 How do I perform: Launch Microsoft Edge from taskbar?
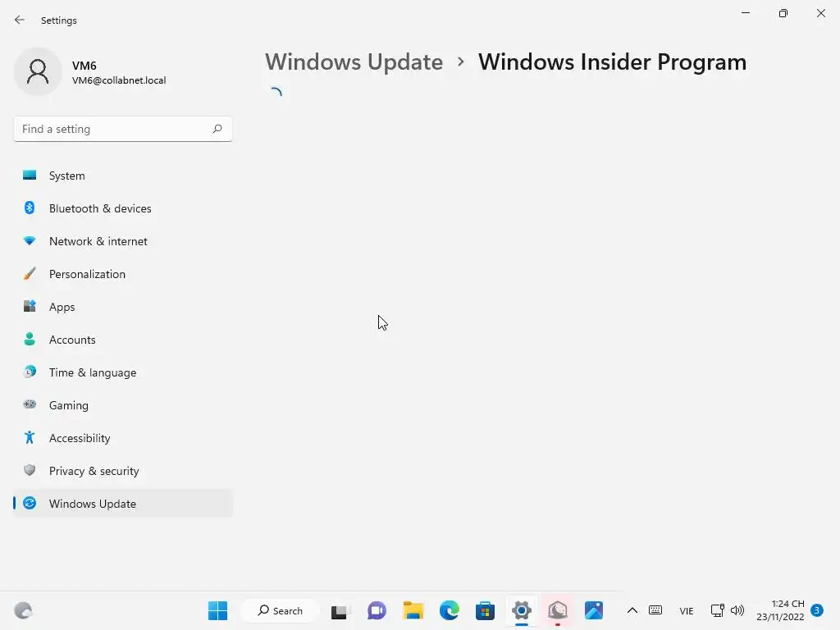click(x=450, y=610)
